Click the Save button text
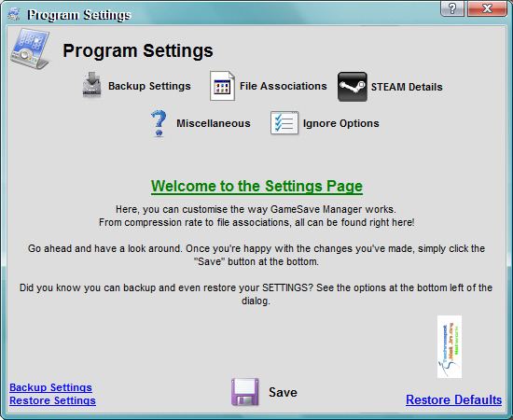Image resolution: width=513 pixels, height=420 pixels. click(283, 392)
